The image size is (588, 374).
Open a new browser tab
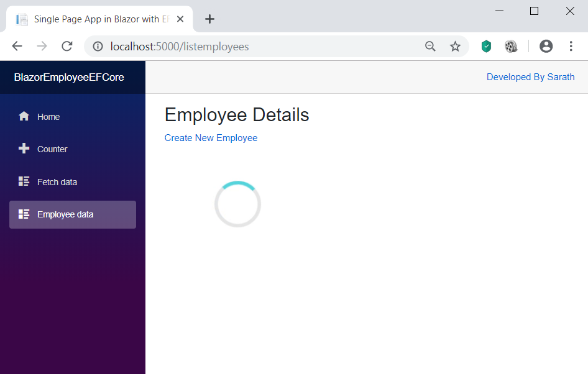tap(209, 19)
